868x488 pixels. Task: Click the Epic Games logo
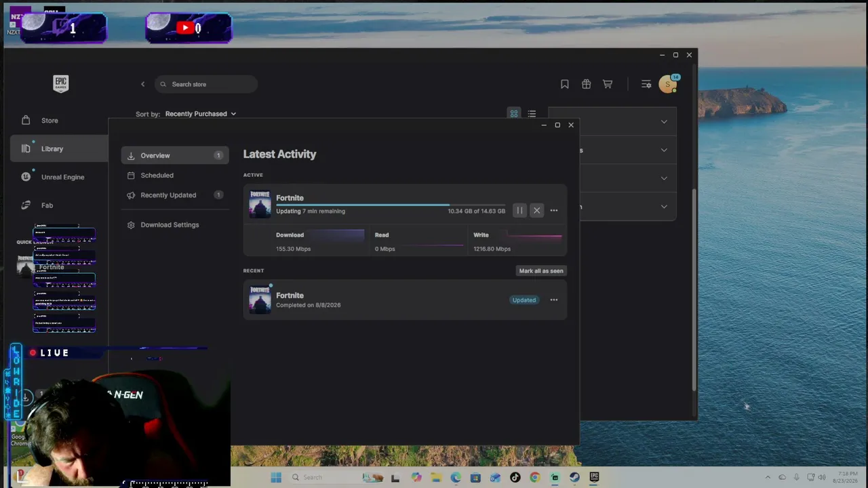tap(61, 83)
